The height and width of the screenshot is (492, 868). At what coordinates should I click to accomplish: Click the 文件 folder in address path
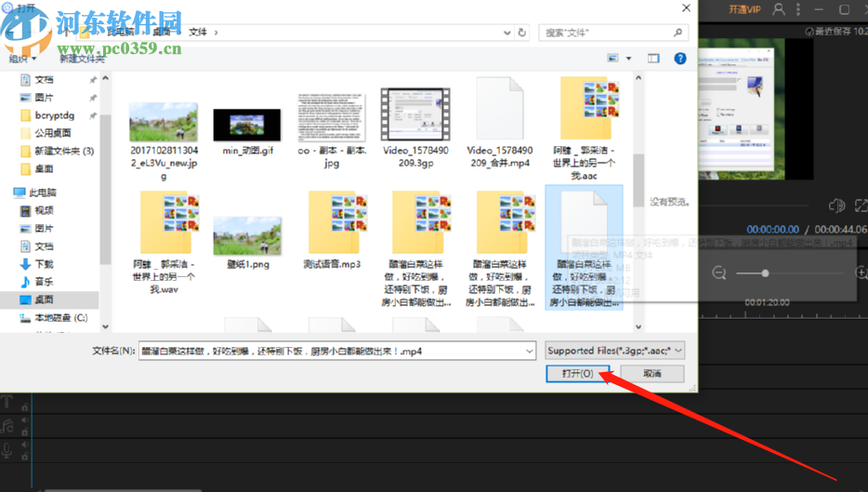(198, 33)
